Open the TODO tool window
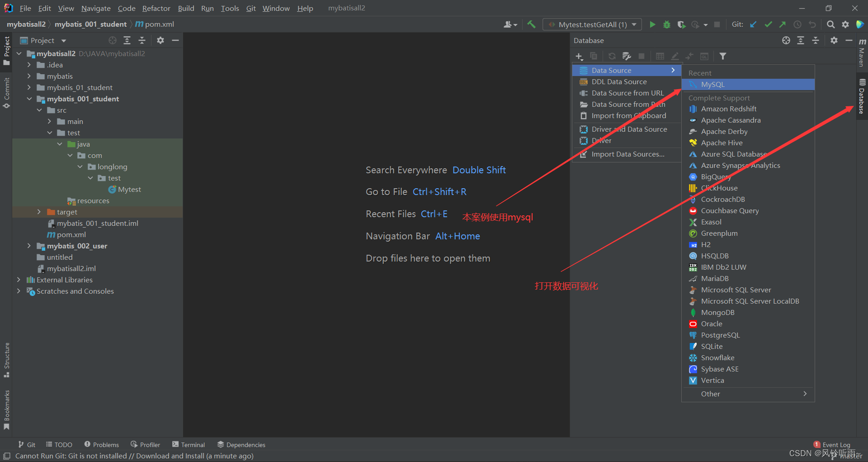The height and width of the screenshot is (462, 868). (59, 445)
